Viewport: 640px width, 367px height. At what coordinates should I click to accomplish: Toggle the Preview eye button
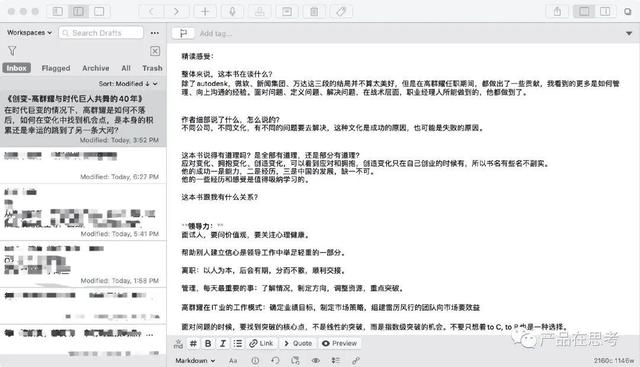coord(340,343)
